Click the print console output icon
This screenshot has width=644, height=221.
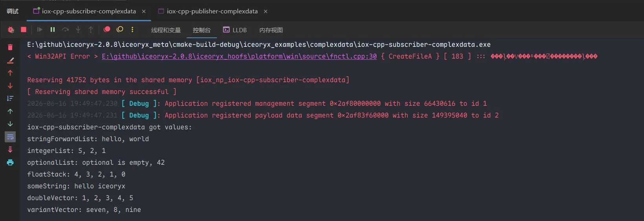tap(10, 162)
